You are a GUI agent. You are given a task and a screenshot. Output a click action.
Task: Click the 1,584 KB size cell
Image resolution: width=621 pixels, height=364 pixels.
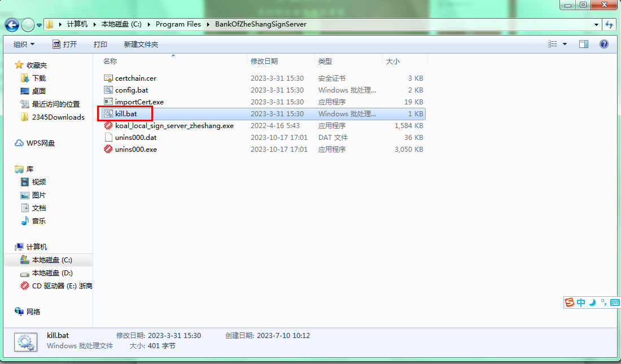click(x=409, y=125)
